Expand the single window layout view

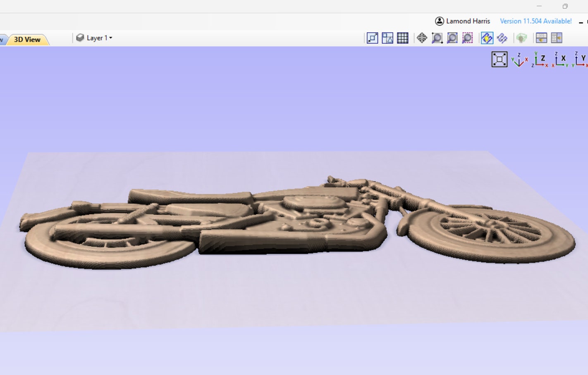(541, 38)
